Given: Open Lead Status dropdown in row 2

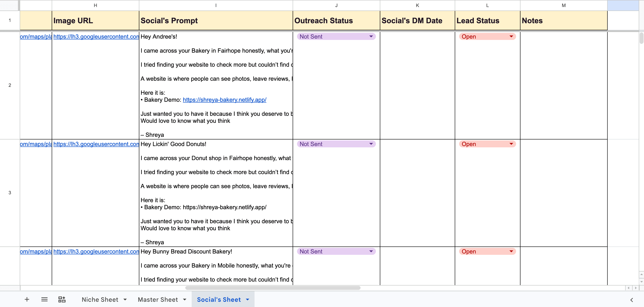Looking at the screenshot, I should [487, 37].
